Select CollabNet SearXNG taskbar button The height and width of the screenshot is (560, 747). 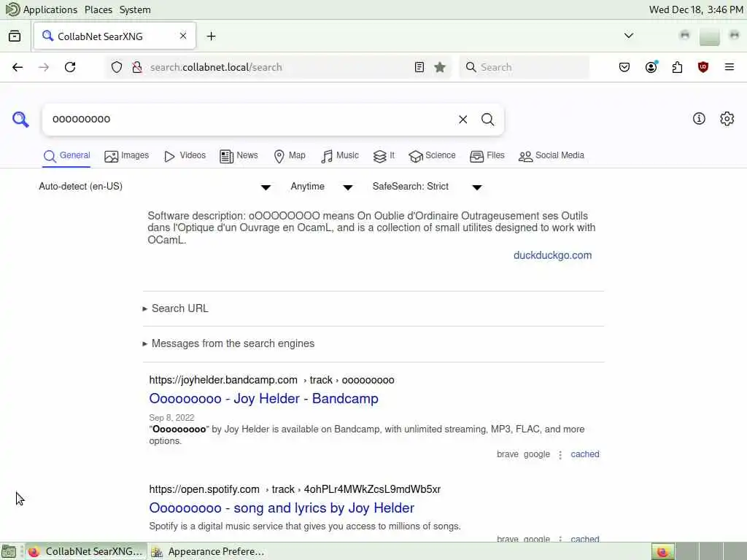[86, 551]
